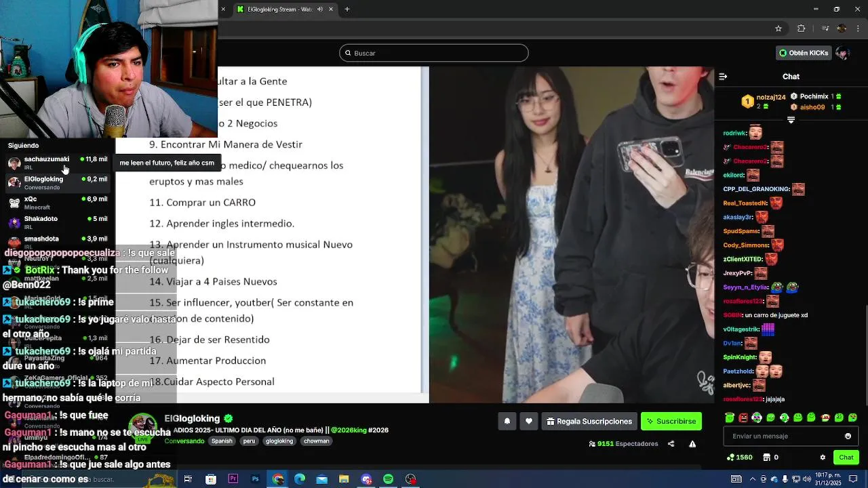Share the stream via the share icon
This screenshot has width=868, height=488.
(x=671, y=444)
